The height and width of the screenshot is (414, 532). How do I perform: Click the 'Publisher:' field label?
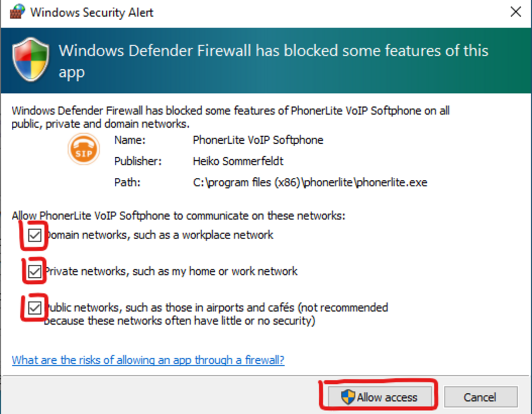(x=138, y=161)
